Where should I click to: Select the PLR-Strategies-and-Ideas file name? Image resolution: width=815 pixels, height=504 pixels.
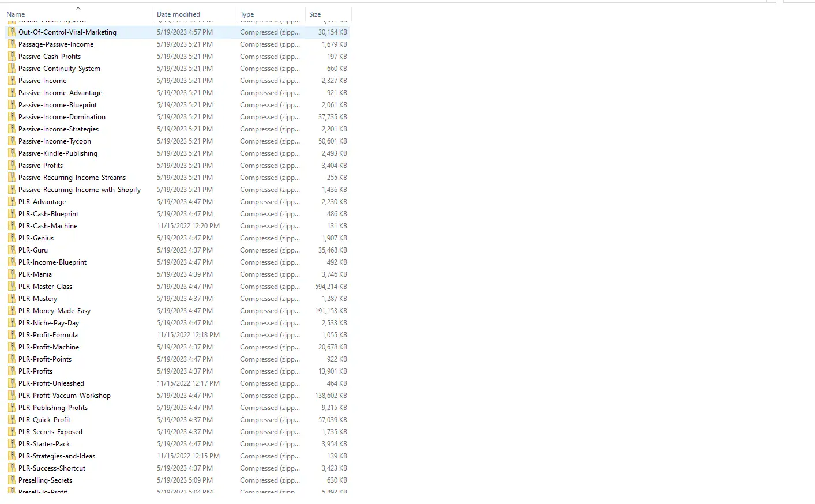tap(57, 456)
